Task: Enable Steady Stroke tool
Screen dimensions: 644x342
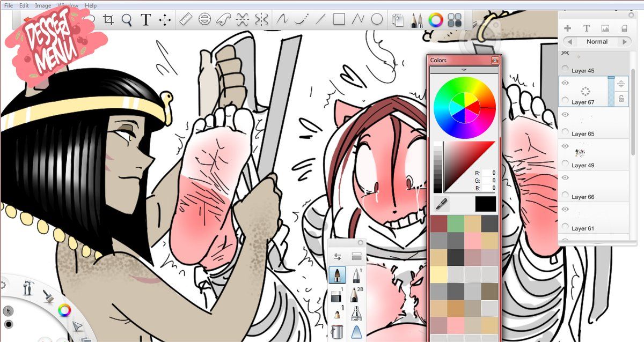Action: 282,20
